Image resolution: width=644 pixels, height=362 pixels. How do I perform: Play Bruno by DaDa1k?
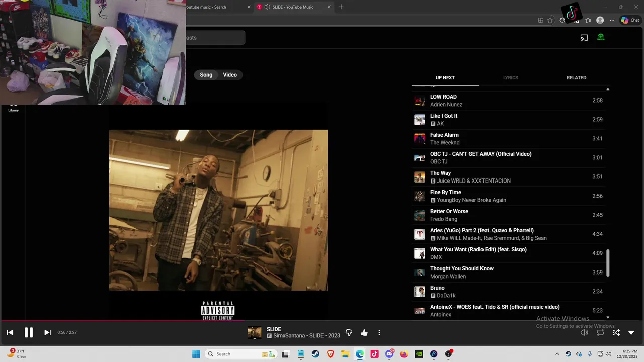click(x=508, y=292)
